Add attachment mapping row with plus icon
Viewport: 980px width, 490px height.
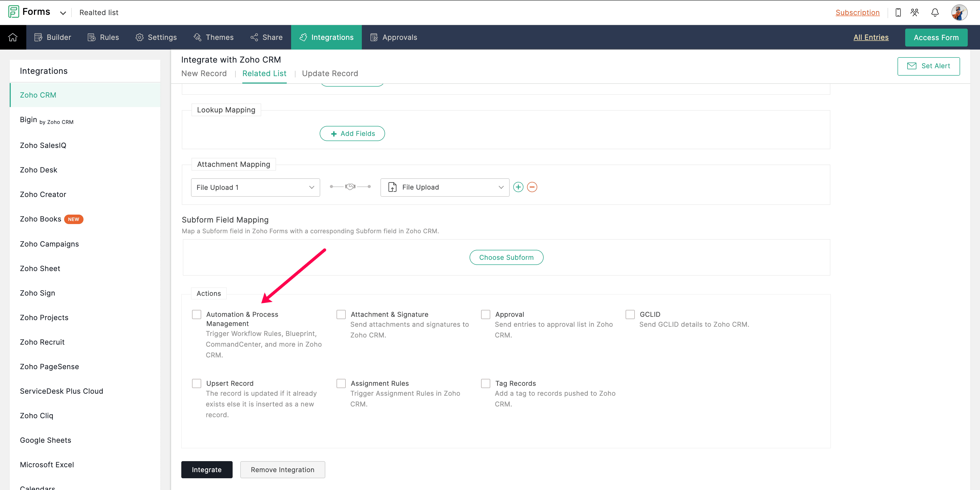(518, 187)
